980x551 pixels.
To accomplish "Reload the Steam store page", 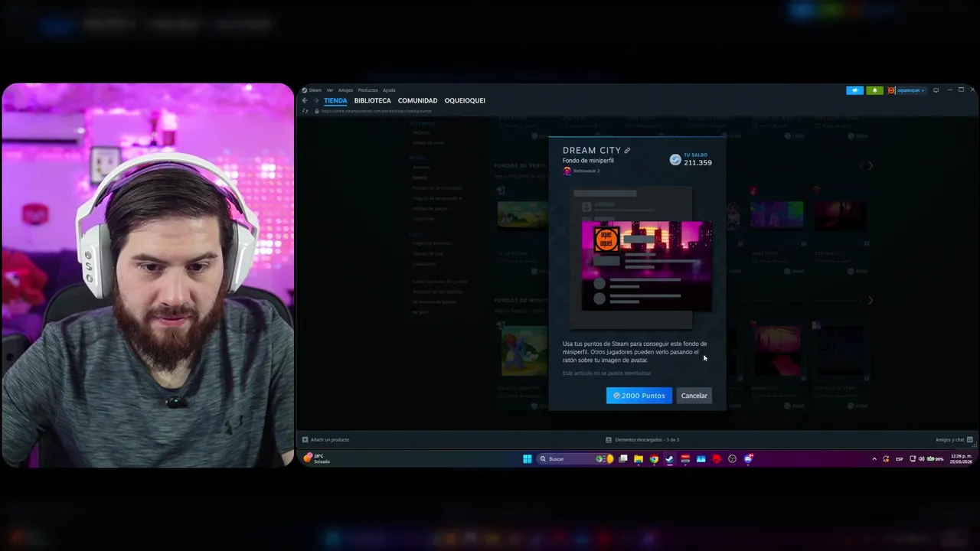I will [x=305, y=111].
